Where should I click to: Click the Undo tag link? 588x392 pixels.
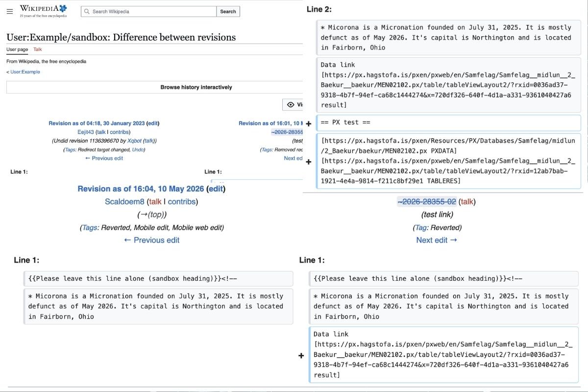[x=138, y=150]
